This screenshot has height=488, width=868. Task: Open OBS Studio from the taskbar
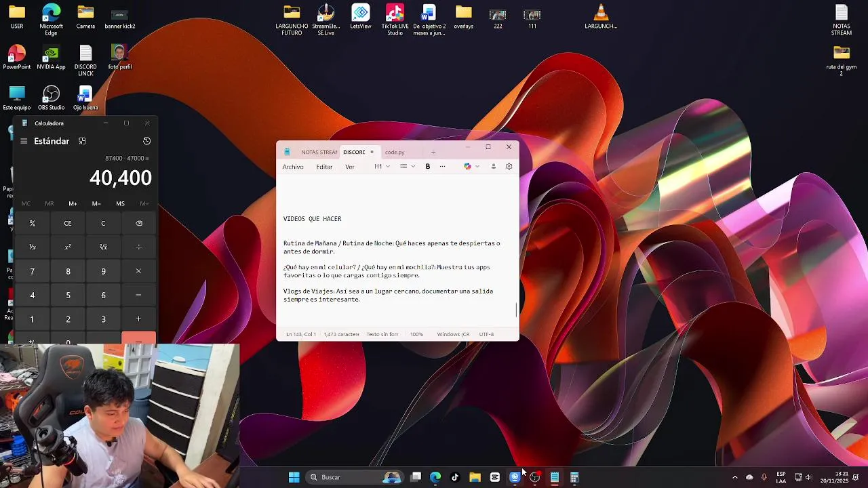click(x=534, y=477)
